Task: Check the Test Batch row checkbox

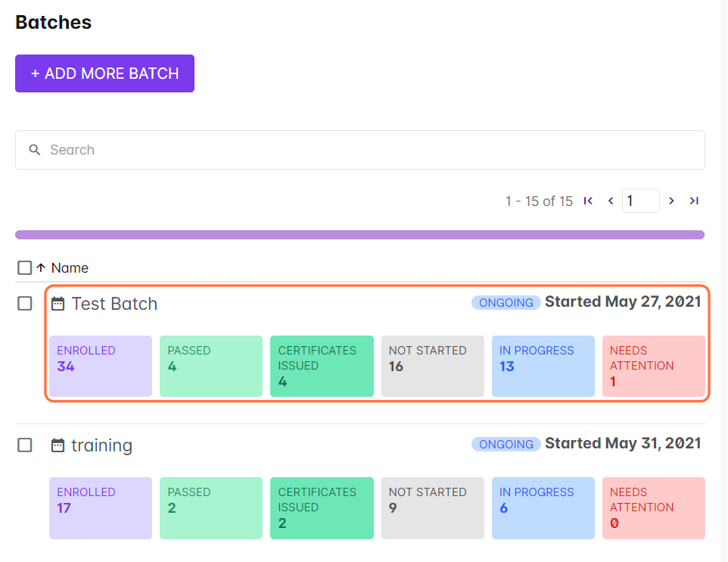Action: click(25, 304)
